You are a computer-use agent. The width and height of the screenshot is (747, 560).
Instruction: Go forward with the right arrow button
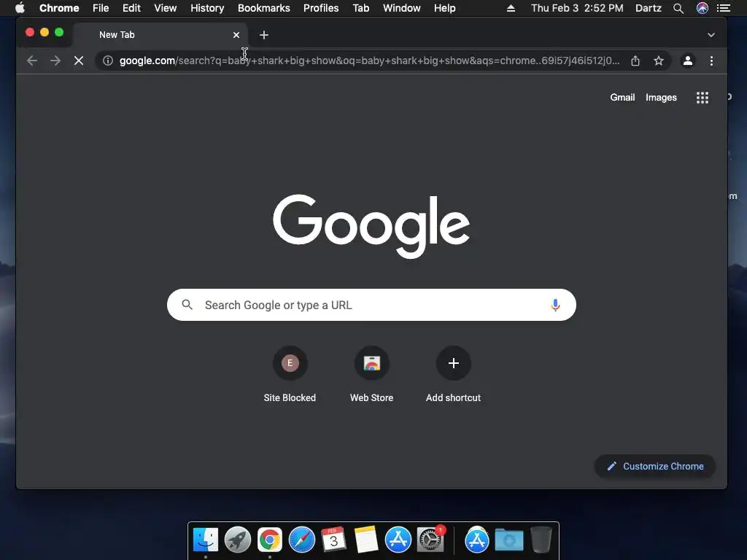coord(55,61)
